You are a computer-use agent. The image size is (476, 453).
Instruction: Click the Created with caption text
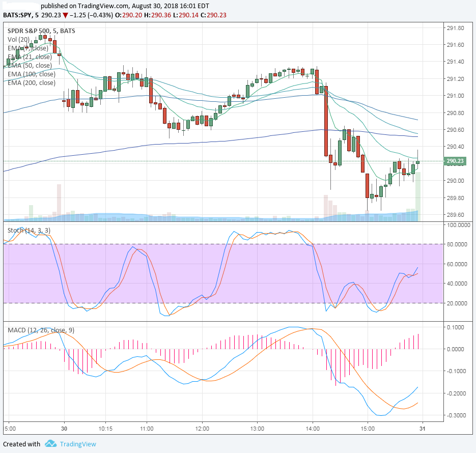(21, 444)
